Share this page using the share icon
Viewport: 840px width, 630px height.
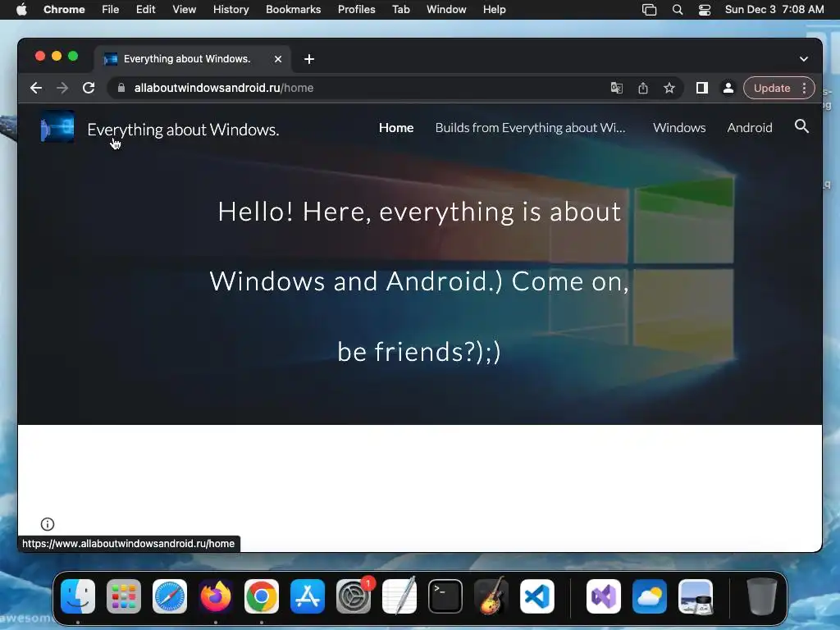click(x=643, y=88)
